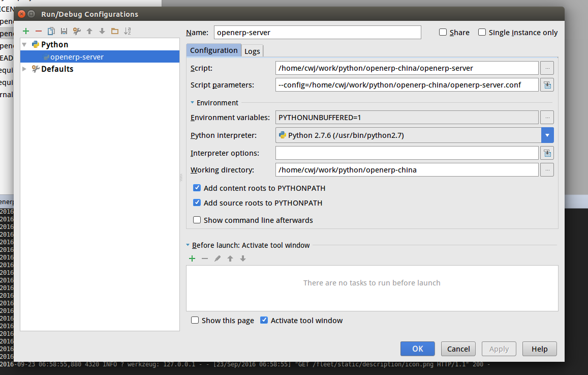Expand Script parameters editor
Screen dimensions: 588x375
[x=547, y=85]
